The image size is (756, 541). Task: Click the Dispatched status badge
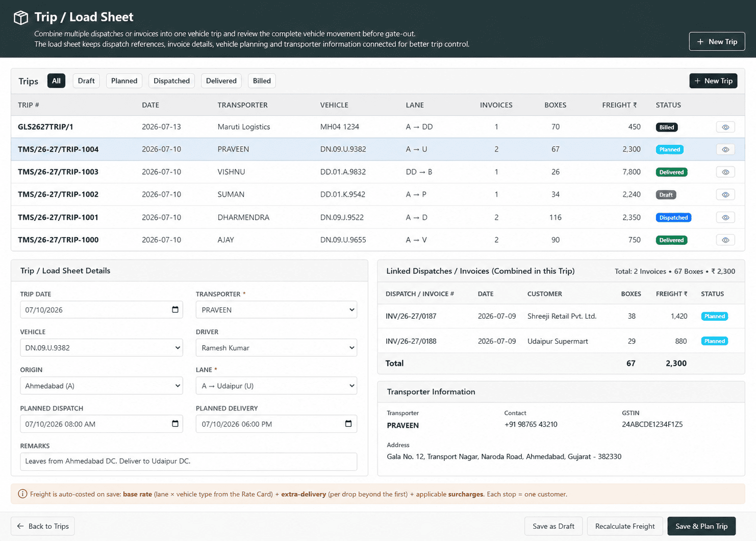click(x=673, y=218)
